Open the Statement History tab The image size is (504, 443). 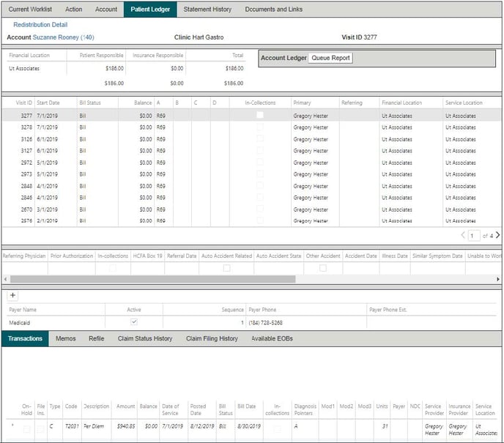(207, 10)
